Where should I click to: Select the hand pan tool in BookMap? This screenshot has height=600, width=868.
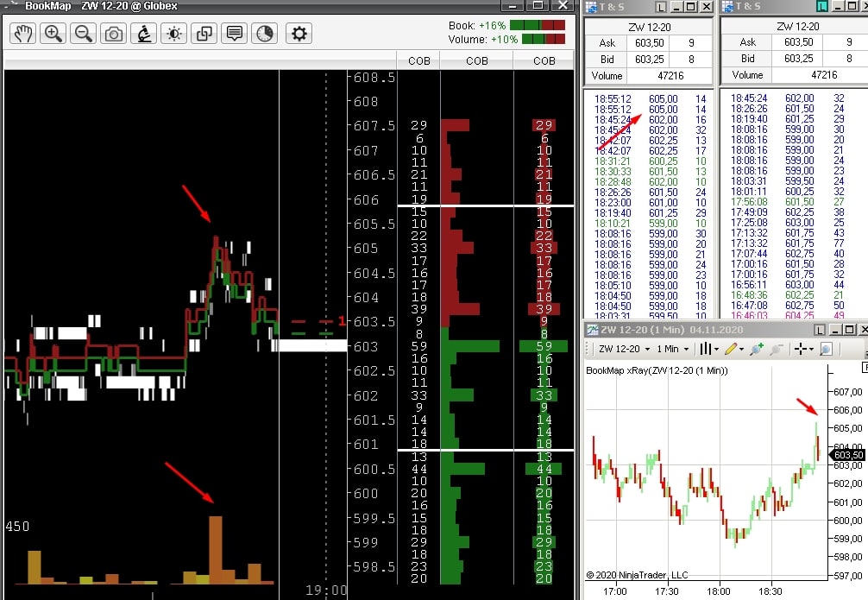point(22,34)
